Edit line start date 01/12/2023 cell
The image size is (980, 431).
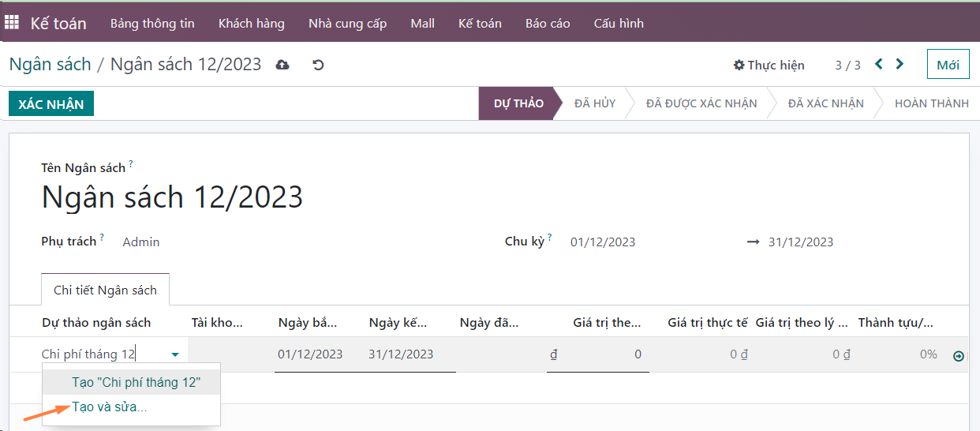pyautogui.click(x=311, y=354)
